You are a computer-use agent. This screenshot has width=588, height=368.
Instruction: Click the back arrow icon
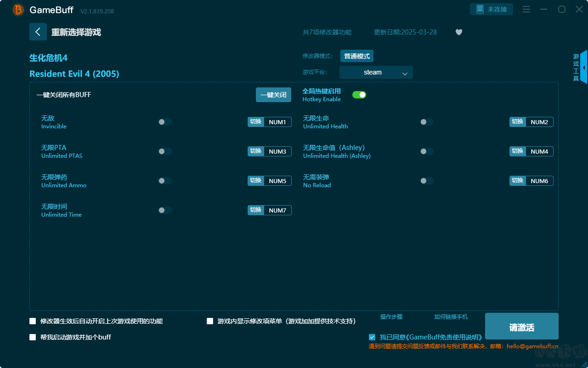click(x=38, y=32)
